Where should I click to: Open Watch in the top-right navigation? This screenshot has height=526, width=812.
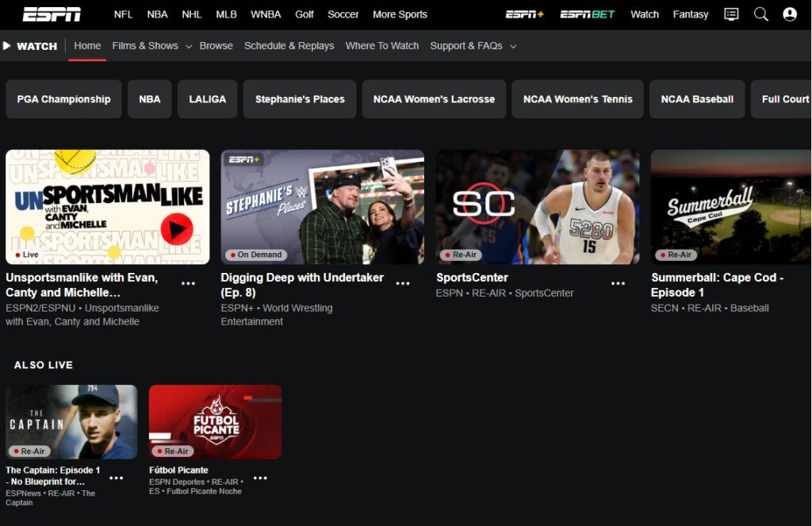[x=645, y=14]
